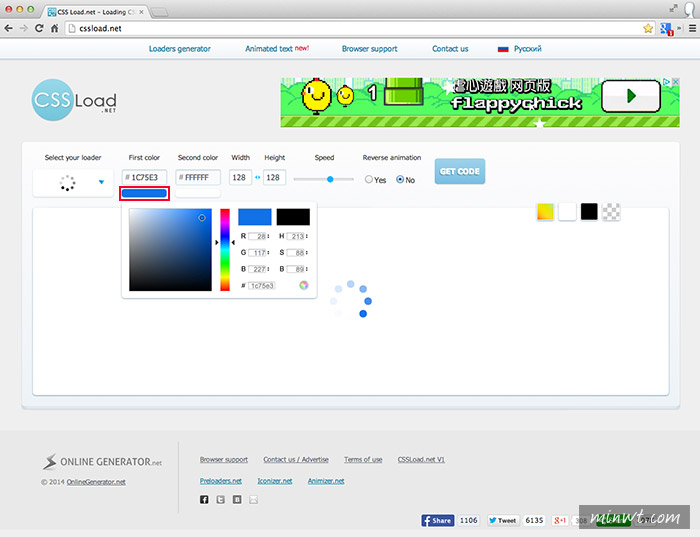700x537 pixels.
Task: Click the width-height link arrows icon
Action: click(257, 178)
